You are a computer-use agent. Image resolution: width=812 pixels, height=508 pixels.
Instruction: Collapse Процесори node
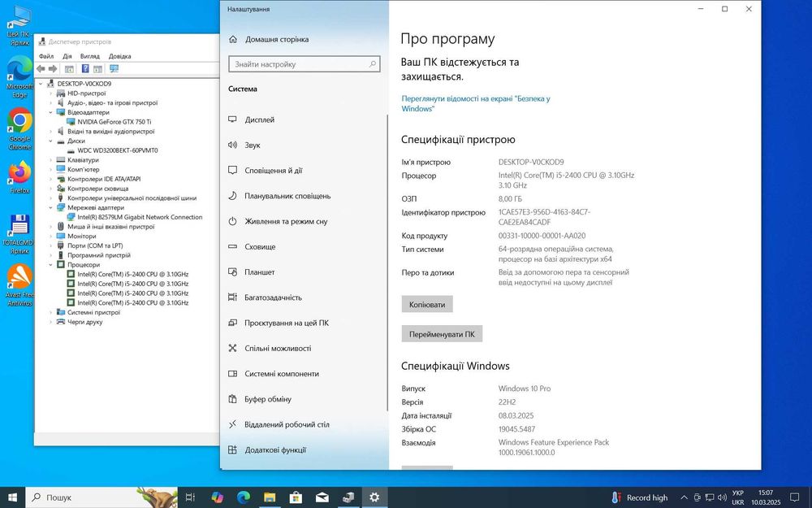50,265
